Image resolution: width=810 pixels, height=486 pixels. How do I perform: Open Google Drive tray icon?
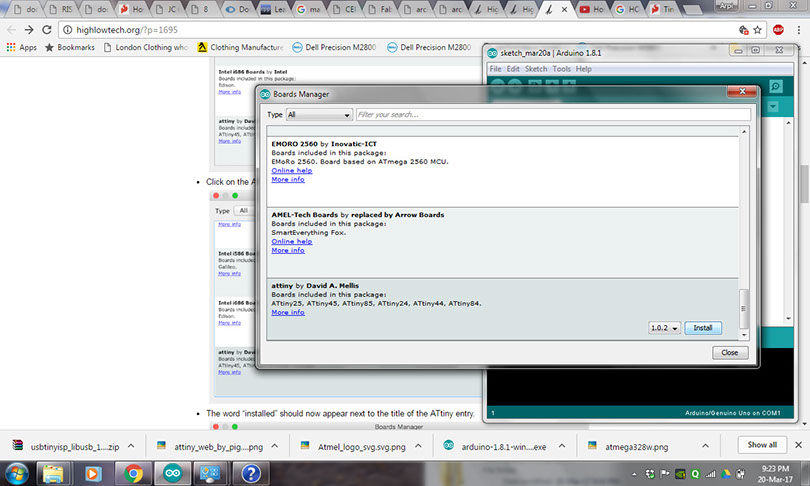726,474
